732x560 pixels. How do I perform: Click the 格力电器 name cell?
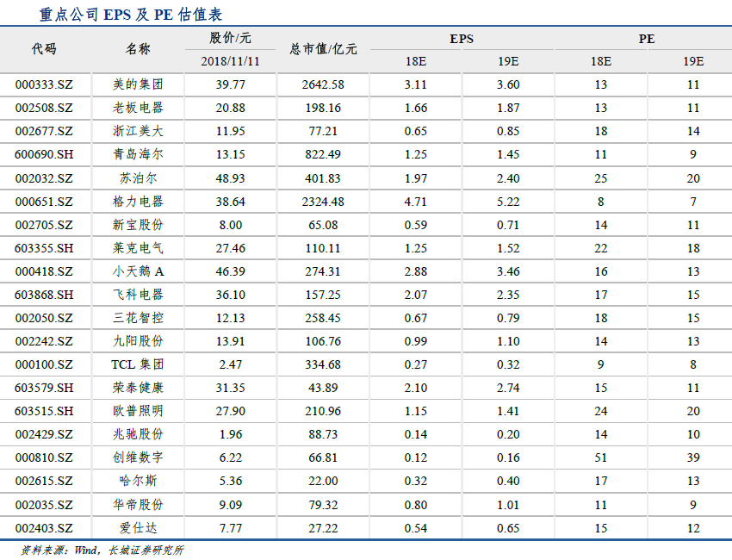click(x=138, y=202)
